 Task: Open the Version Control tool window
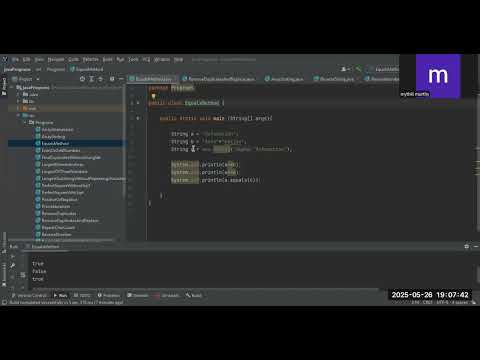coord(29,295)
